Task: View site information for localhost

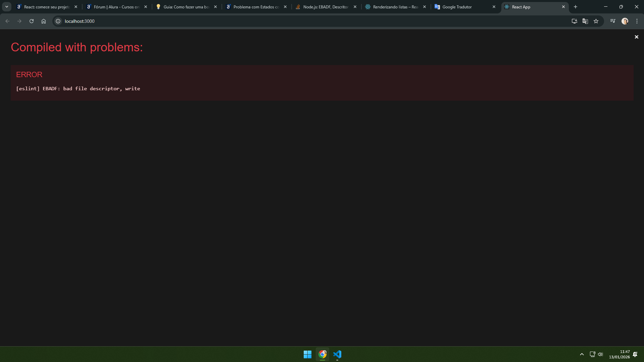Action: tap(58, 21)
